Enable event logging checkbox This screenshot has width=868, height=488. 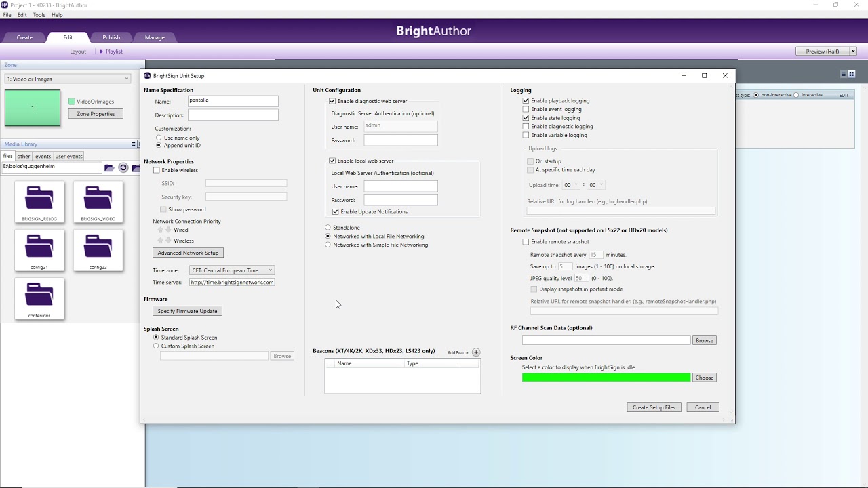click(526, 109)
